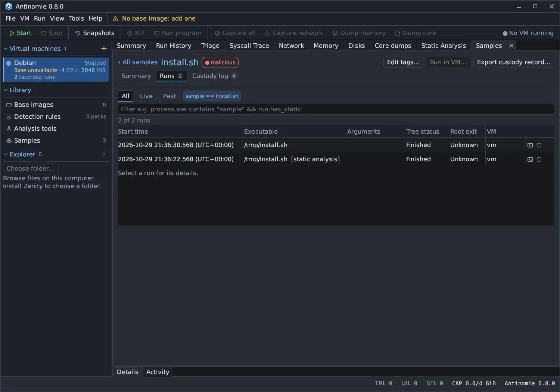Sort by the Start time column header

coord(133,131)
